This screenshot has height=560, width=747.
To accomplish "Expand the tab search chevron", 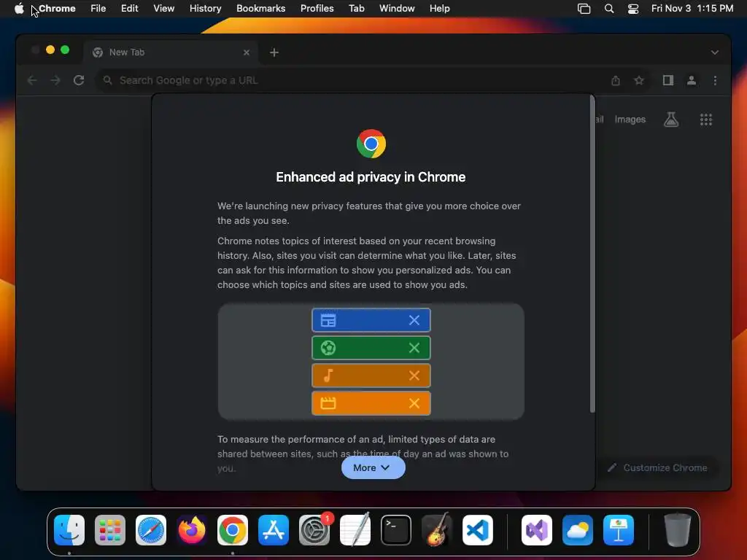I will coord(715,52).
